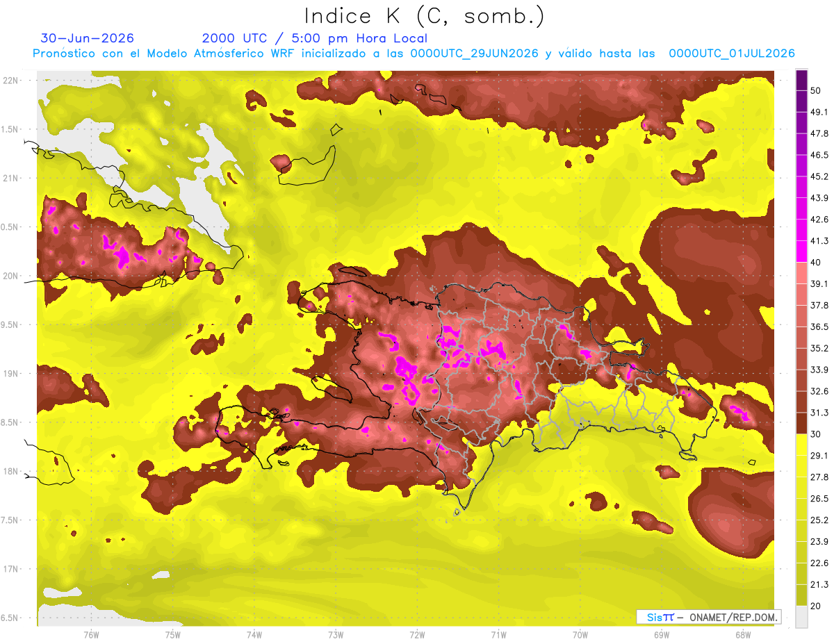Click the legend value "37.8"

[819, 305]
